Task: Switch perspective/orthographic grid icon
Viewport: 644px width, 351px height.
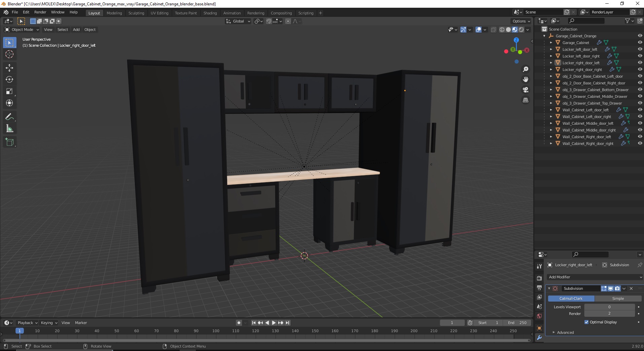Action: [525, 100]
